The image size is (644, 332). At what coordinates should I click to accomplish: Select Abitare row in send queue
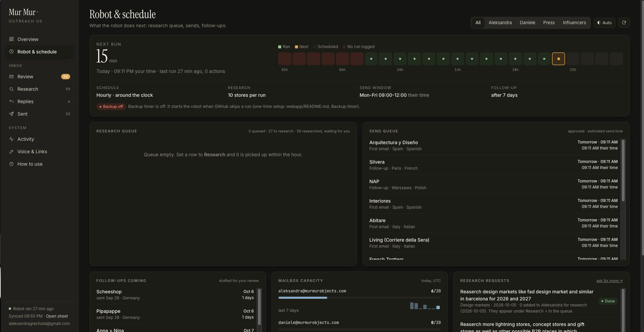[493, 223]
